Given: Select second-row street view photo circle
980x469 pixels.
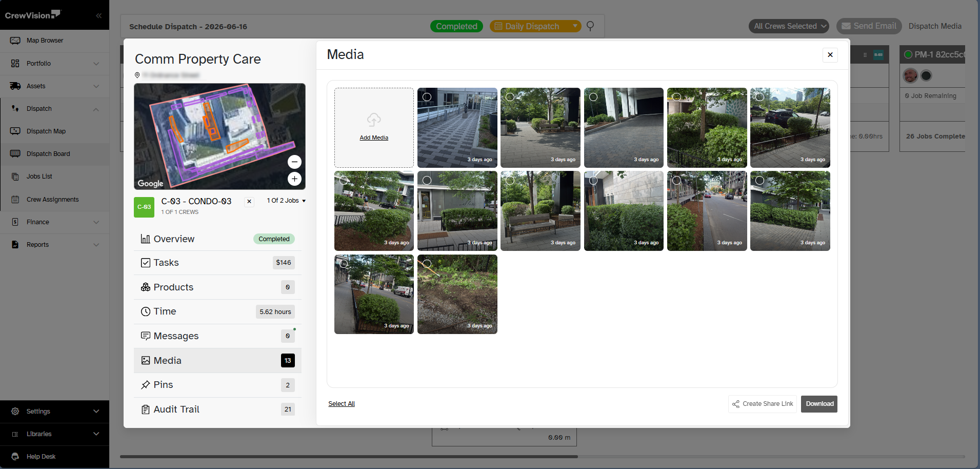Looking at the screenshot, I should point(677,181).
